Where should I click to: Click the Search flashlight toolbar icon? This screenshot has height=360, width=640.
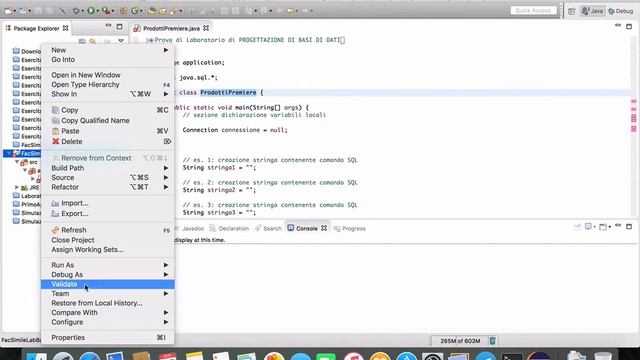click(174, 11)
